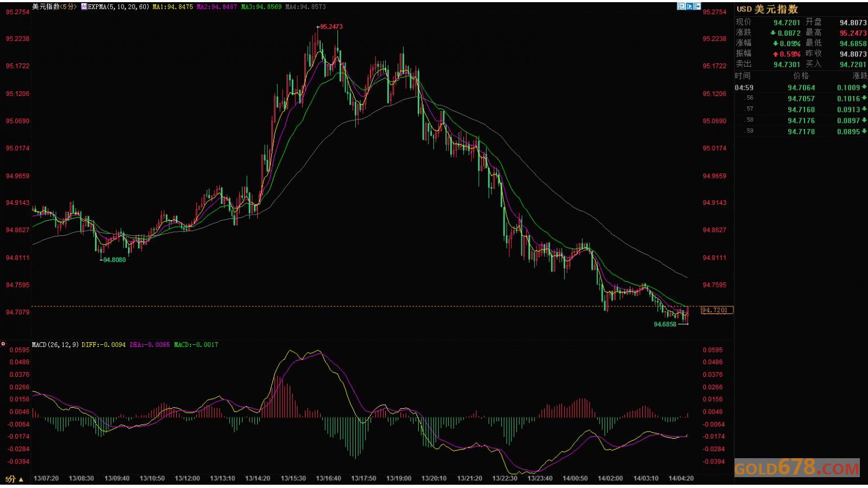Image resolution: width=868 pixels, height=488 pixels.
Task: Select the 04:59 tick row price 94.7064
Action: [801, 88]
